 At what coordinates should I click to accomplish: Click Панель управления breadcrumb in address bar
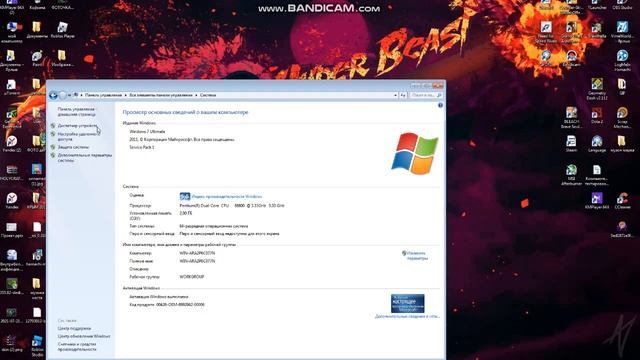click(103, 95)
